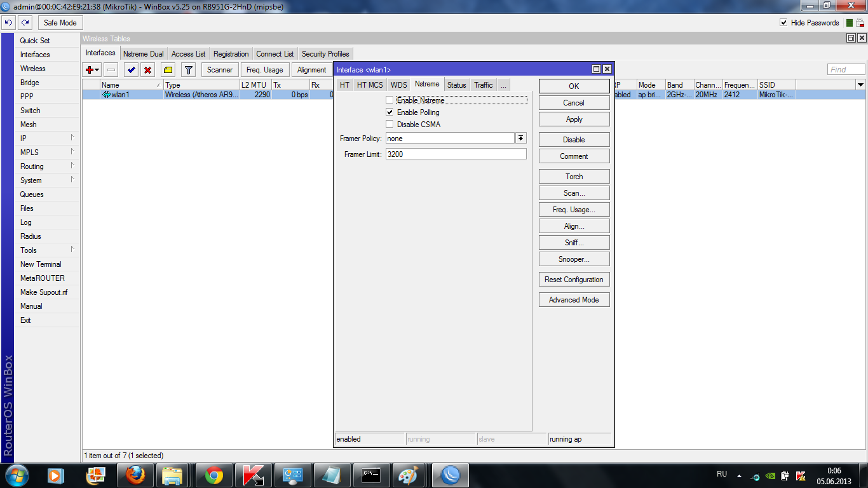Open the Traffic tab in the dialog

(x=483, y=85)
